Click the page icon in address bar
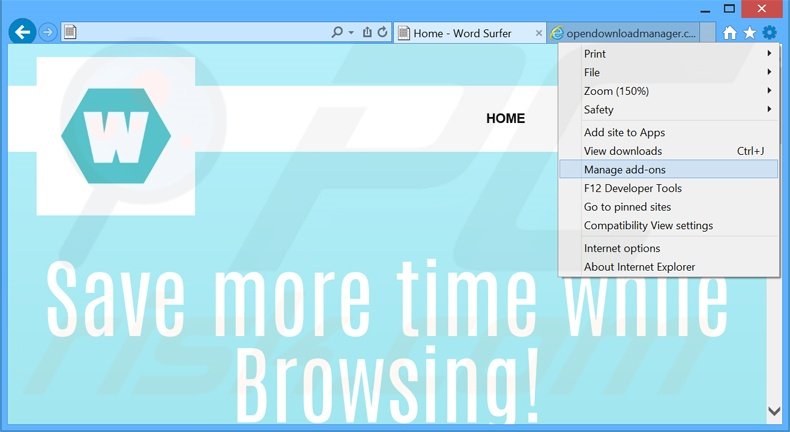The height and width of the screenshot is (432, 790). pyautogui.click(x=71, y=33)
